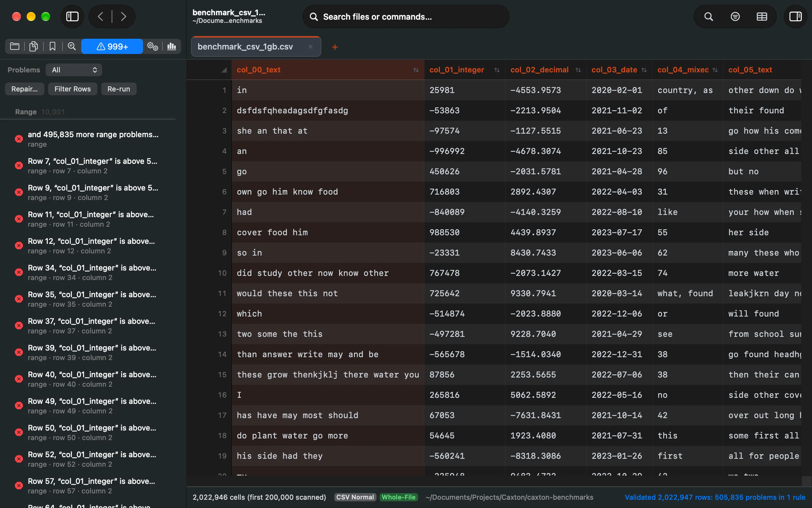The height and width of the screenshot is (508, 812).
Task: Click the Filter Rows button
Action: click(x=72, y=89)
